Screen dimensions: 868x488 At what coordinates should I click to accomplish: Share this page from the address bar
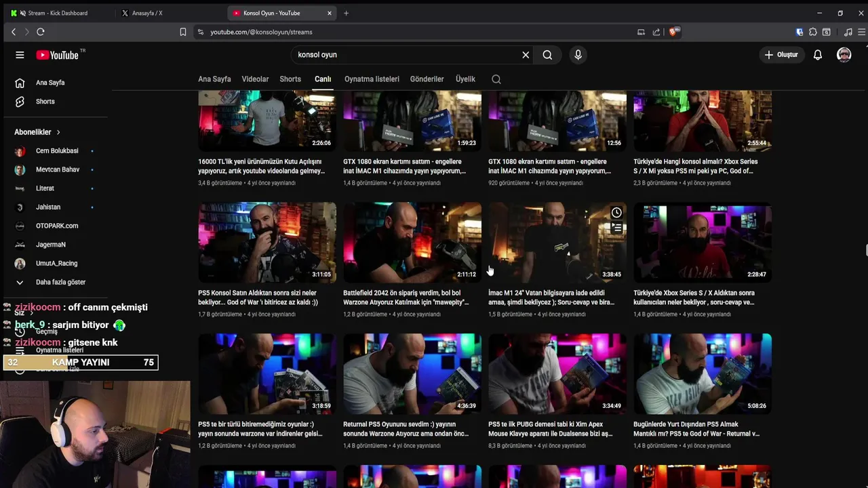click(656, 32)
